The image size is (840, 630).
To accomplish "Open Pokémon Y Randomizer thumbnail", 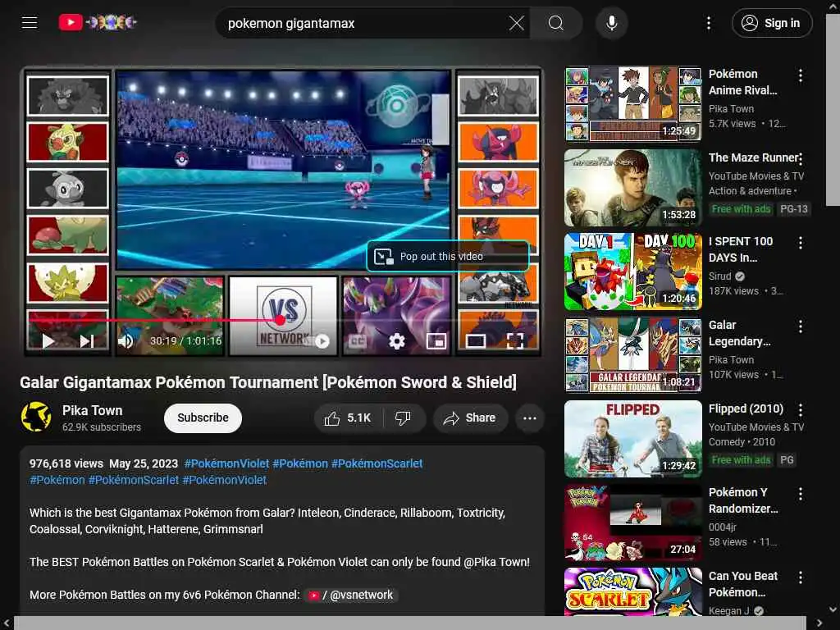I will (x=633, y=523).
